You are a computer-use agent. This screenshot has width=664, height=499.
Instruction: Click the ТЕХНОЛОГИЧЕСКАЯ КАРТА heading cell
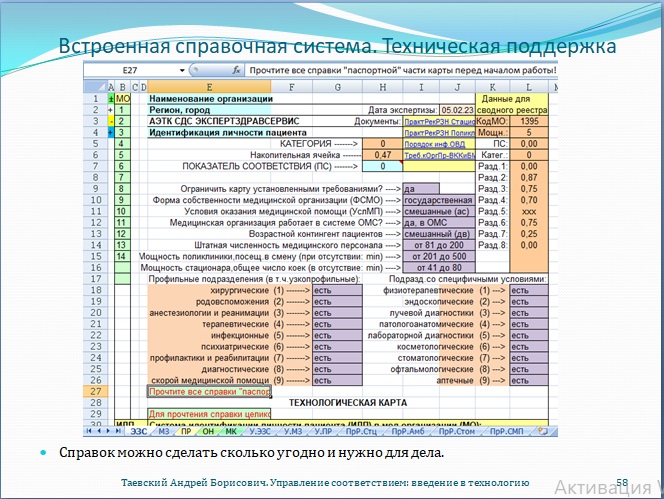pos(348,403)
